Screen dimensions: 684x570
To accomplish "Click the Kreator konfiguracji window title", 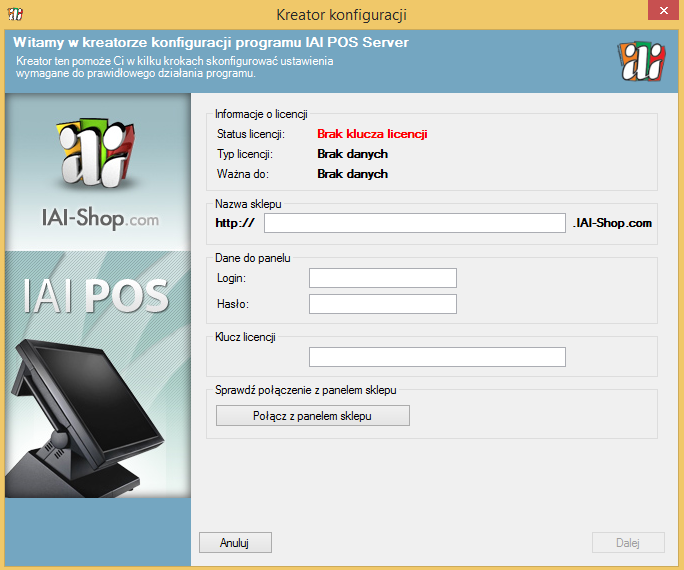I will 341,14.
